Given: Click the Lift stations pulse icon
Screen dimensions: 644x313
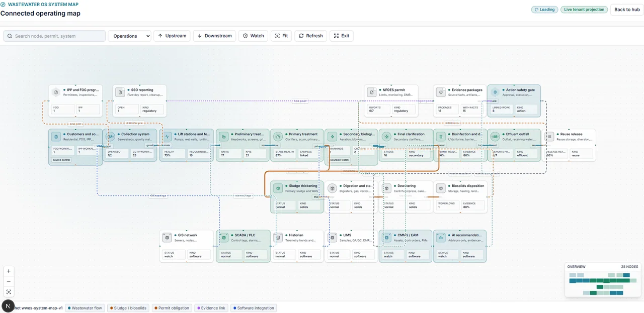Looking at the screenshot, I should click(x=167, y=137).
